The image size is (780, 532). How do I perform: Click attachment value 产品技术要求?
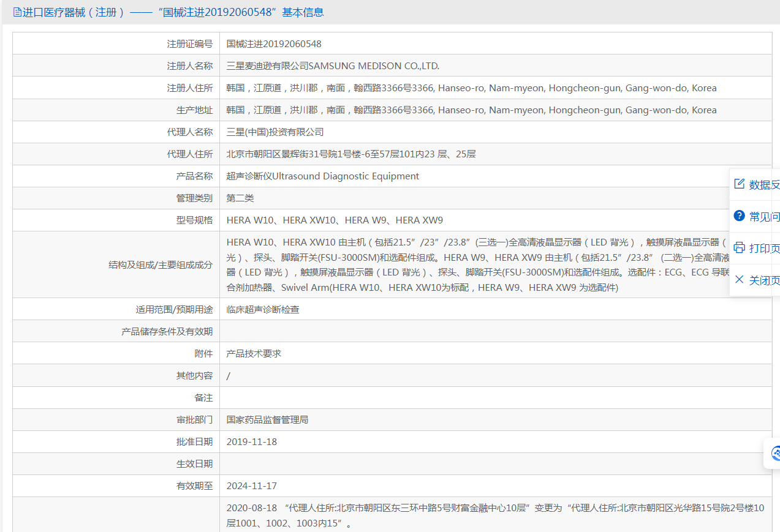click(x=254, y=354)
